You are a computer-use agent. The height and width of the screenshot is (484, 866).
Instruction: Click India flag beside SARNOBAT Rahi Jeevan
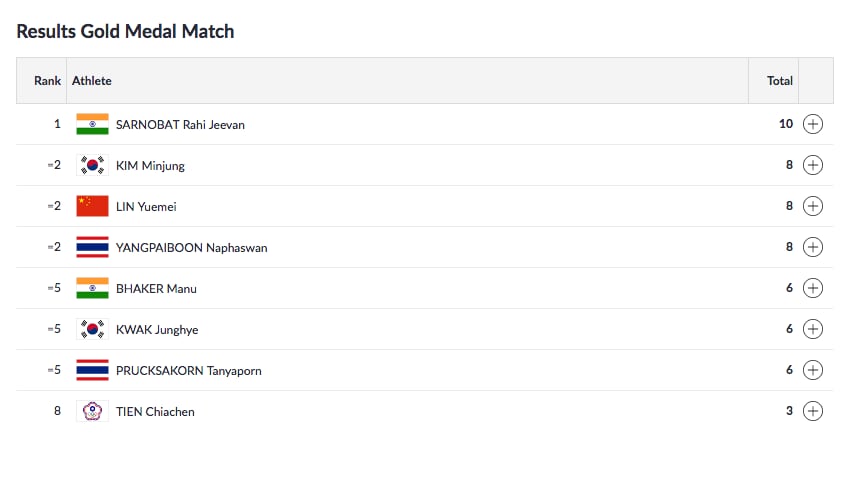pos(92,124)
